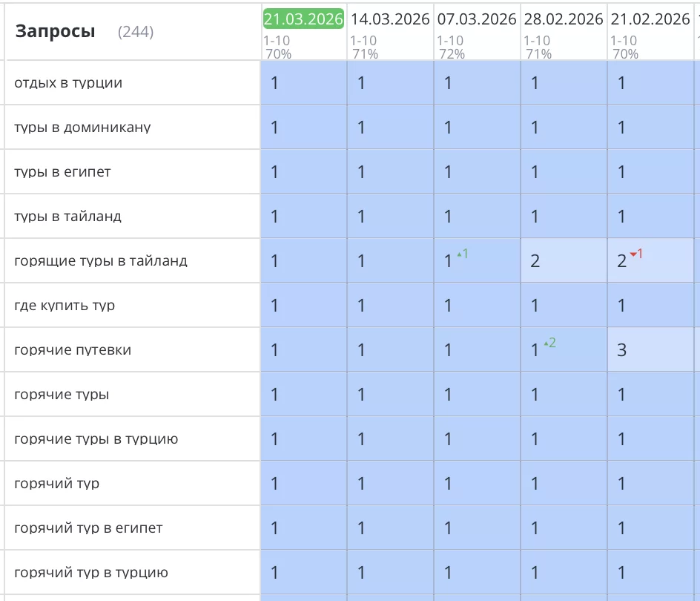The width and height of the screenshot is (700, 601).
Task: Click the (244) query count label
Action: click(x=136, y=32)
